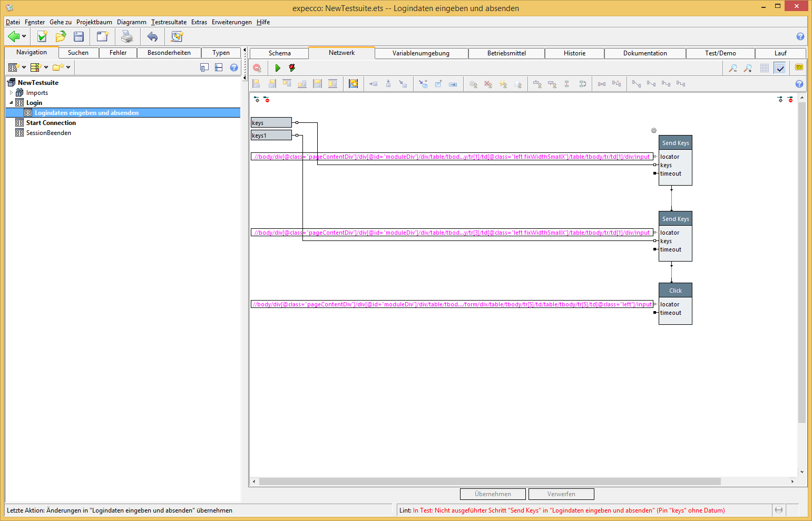
Task: Click the undo arrow icon
Action: (152, 36)
